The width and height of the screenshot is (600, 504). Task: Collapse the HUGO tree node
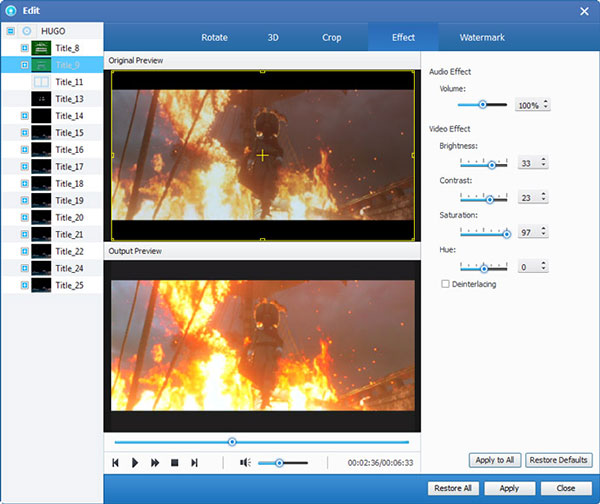click(x=10, y=31)
